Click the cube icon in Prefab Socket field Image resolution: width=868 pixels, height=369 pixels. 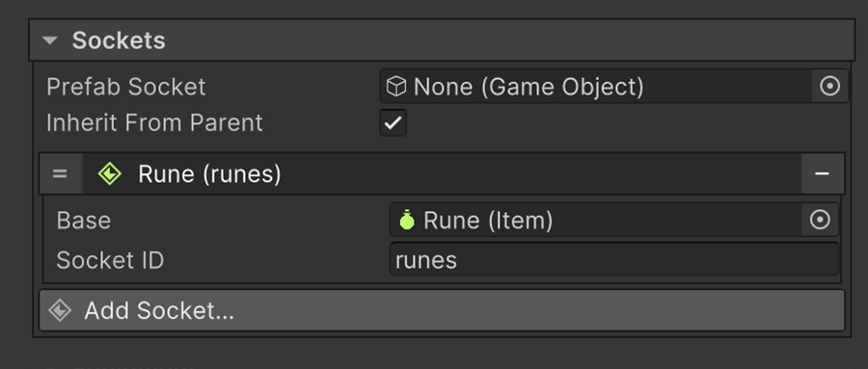[x=396, y=87]
